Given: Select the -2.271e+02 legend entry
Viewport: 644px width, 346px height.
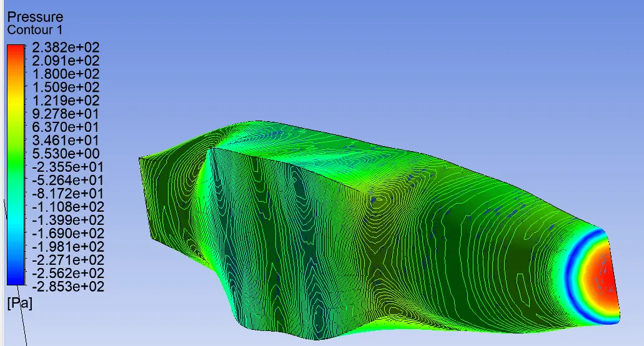Looking at the screenshot, I should (67, 260).
